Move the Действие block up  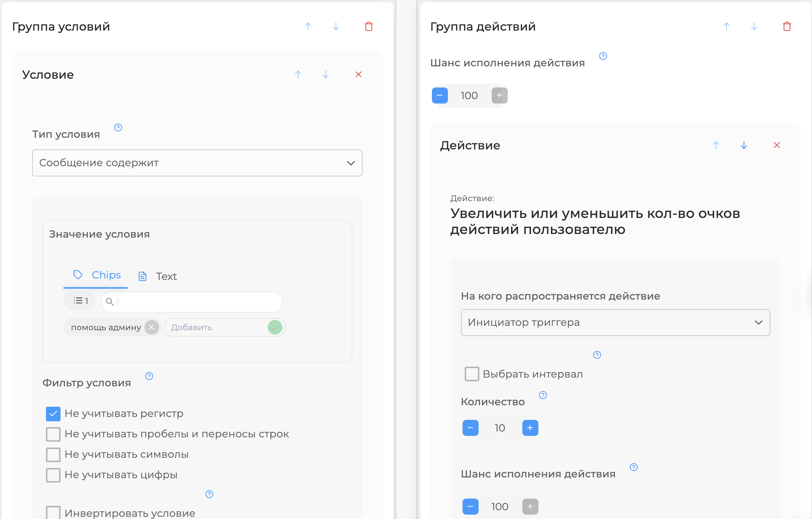pos(716,145)
